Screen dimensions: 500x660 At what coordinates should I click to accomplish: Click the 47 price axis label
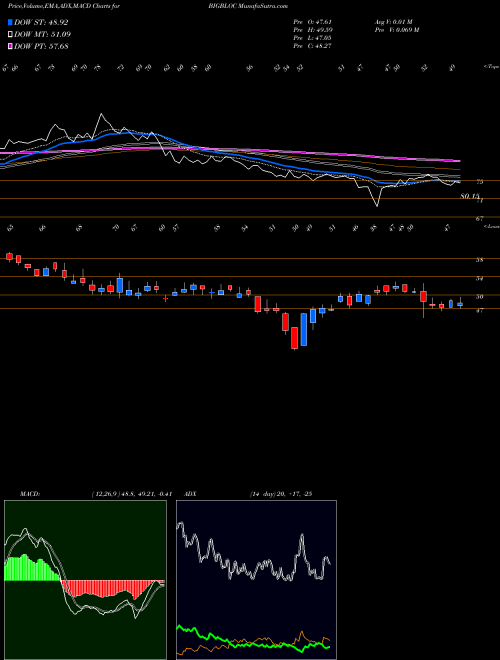tap(479, 310)
